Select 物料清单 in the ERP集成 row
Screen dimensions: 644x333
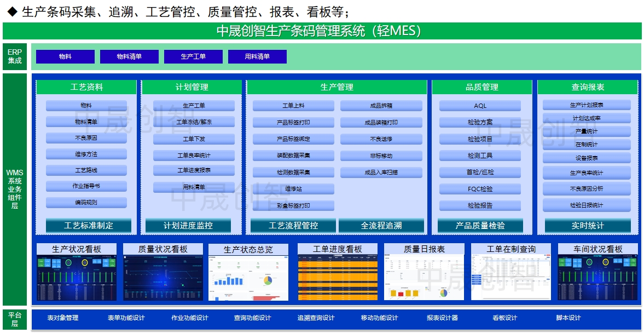pos(129,57)
